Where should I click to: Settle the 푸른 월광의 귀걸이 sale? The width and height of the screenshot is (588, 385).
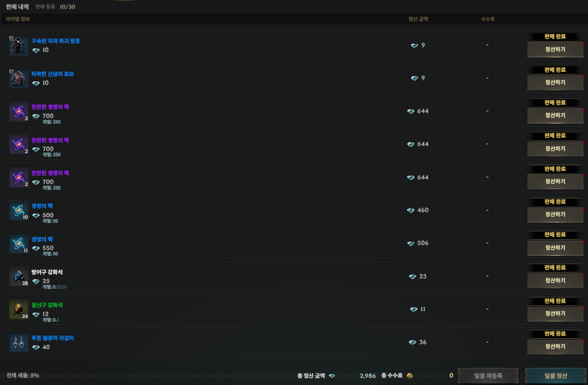[x=555, y=346]
